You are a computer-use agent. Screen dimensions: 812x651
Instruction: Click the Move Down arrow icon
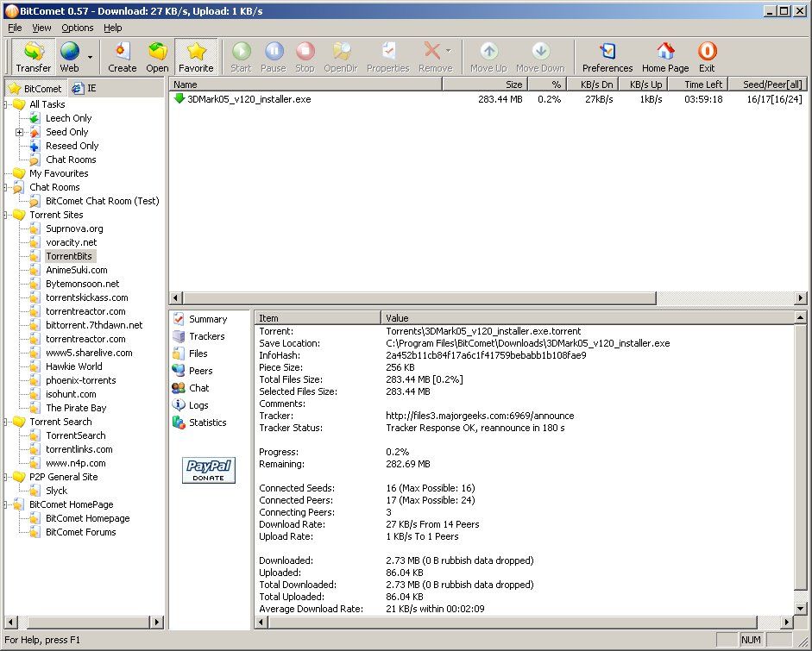[x=540, y=52]
